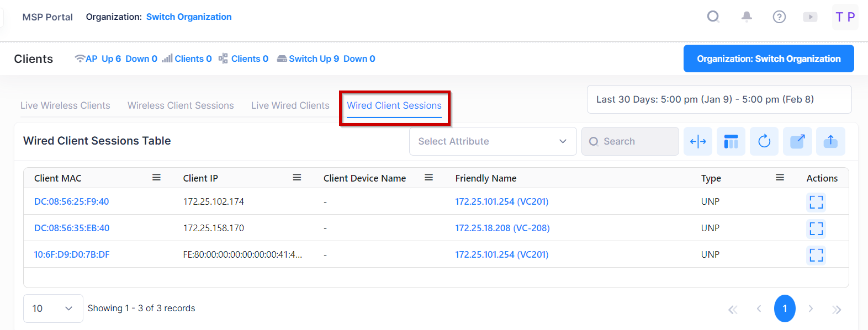Open the notifications bell
The height and width of the screenshot is (330, 868).
tap(747, 17)
